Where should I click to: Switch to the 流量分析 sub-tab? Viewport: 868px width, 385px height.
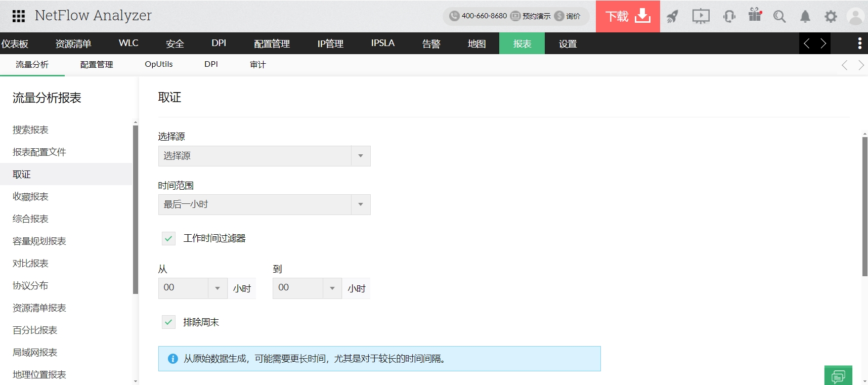[x=32, y=65]
